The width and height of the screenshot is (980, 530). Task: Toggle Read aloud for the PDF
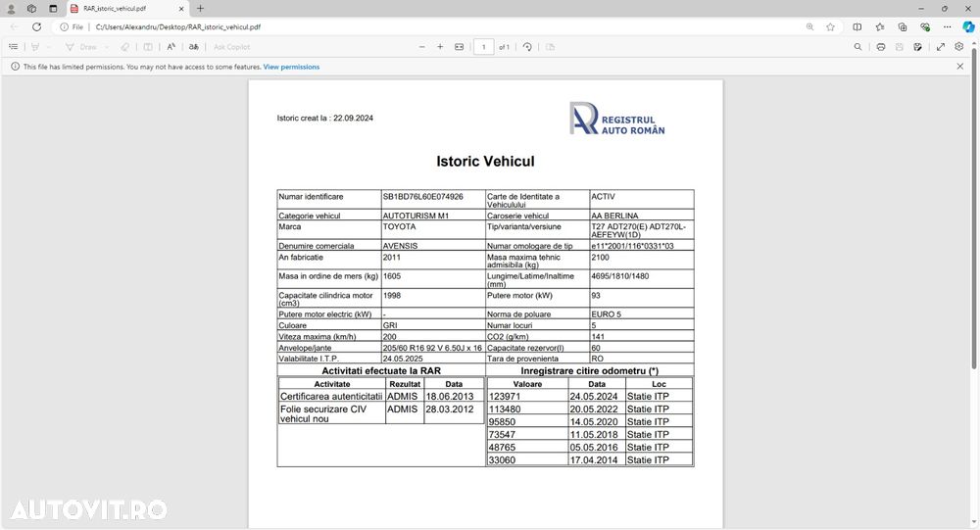coord(171,47)
